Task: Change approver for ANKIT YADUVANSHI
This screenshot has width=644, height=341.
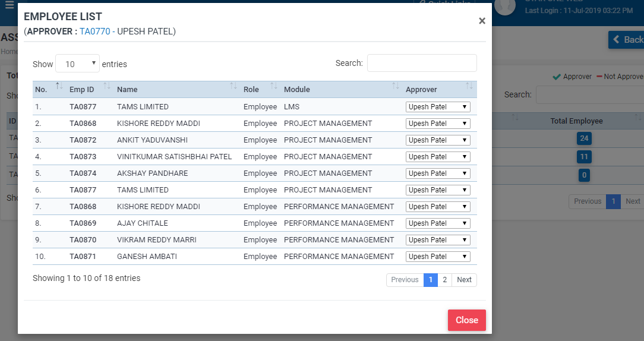Action: [x=438, y=140]
